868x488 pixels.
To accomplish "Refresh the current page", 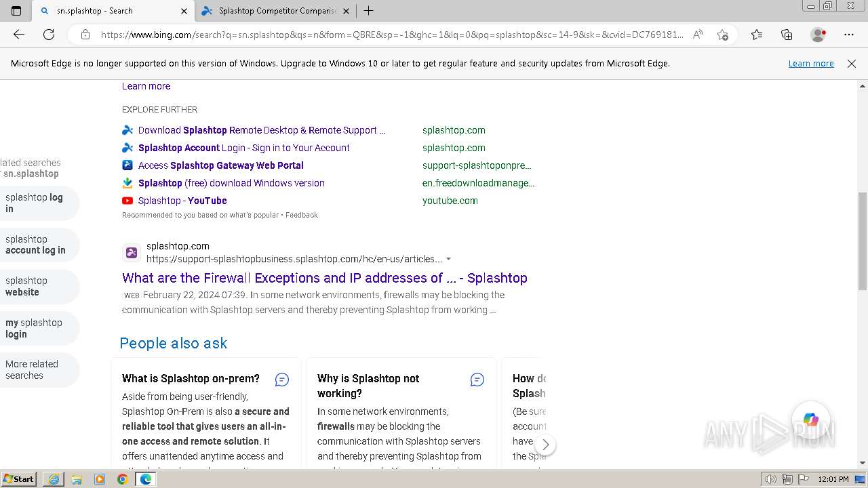I will click(49, 35).
